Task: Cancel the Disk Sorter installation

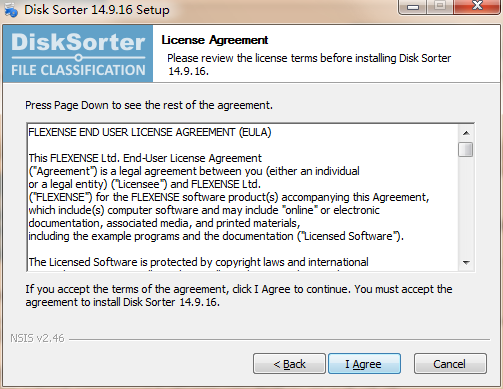Action: [450, 364]
